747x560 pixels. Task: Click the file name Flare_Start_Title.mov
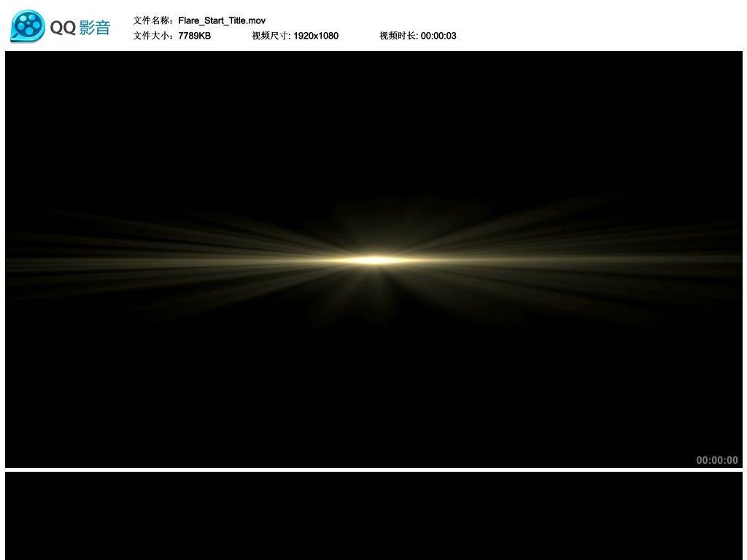coord(222,20)
